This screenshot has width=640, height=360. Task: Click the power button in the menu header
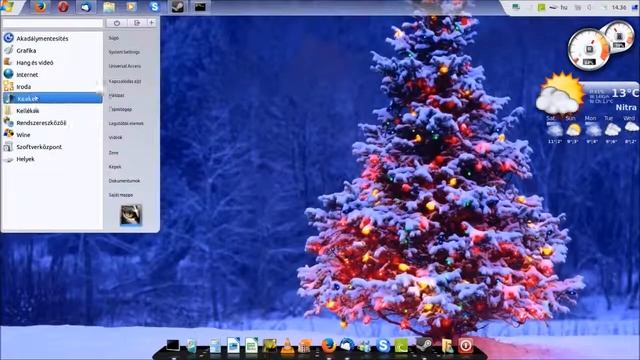click(x=117, y=23)
